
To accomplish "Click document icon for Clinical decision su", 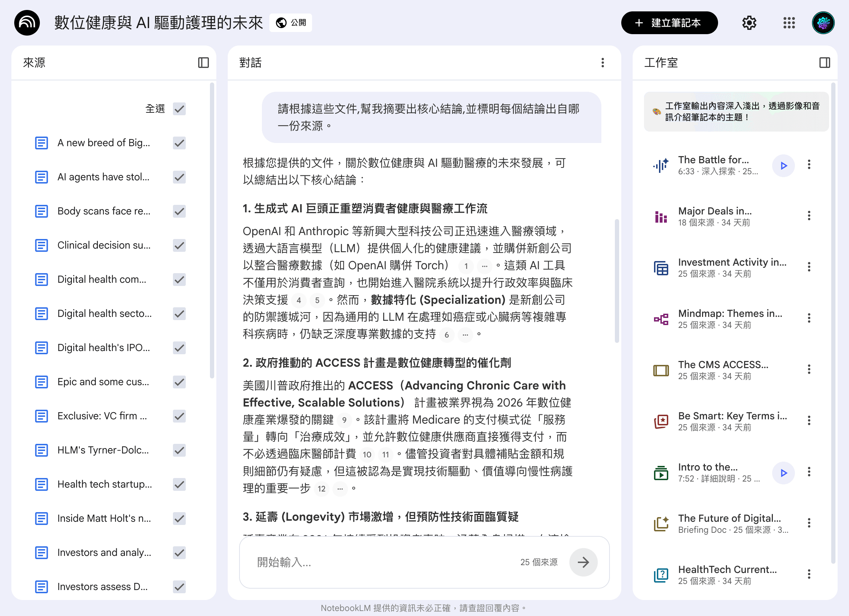I will pos(42,245).
